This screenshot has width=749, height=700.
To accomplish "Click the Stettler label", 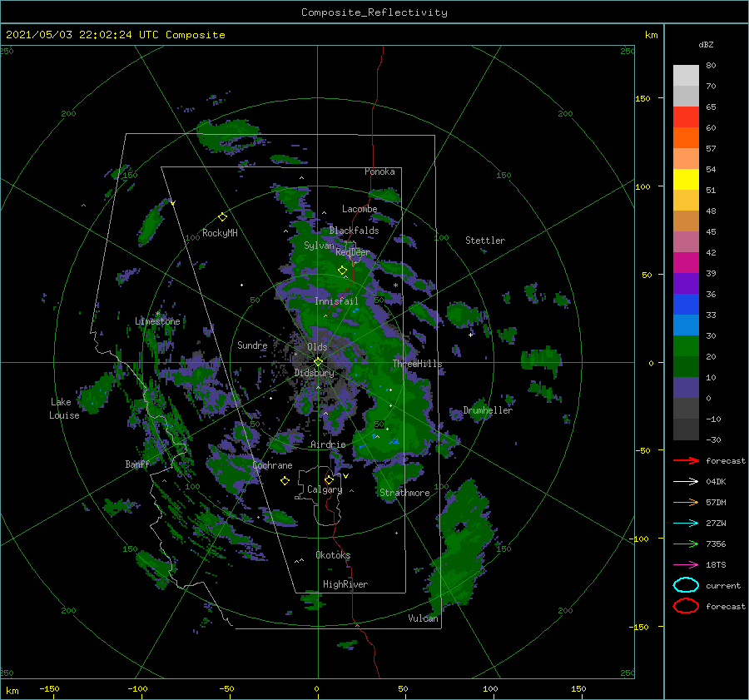I will click(485, 241).
